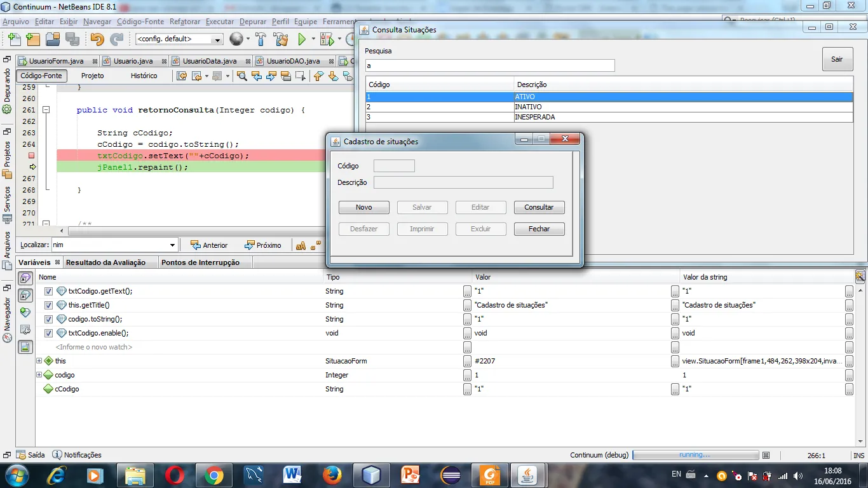Open the Localizar search history dropdown
The height and width of the screenshot is (488, 868).
click(172, 245)
